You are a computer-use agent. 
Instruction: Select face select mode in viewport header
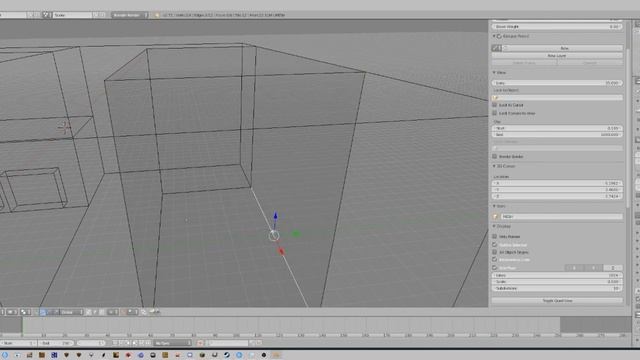pyautogui.click(x=102, y=312)
